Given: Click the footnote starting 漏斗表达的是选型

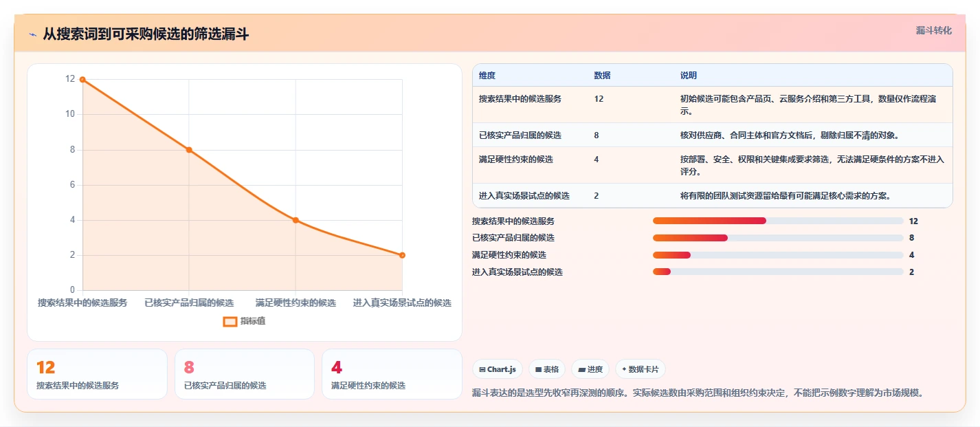Looking at the screenshot, I should coord(698,393).
